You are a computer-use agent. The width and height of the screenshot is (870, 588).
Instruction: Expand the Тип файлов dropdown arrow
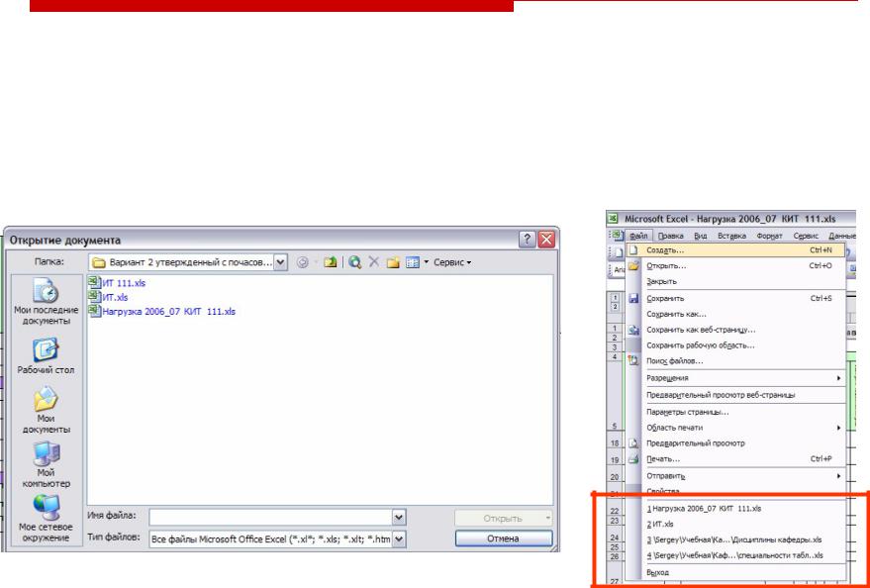click(x=399, y=539)
